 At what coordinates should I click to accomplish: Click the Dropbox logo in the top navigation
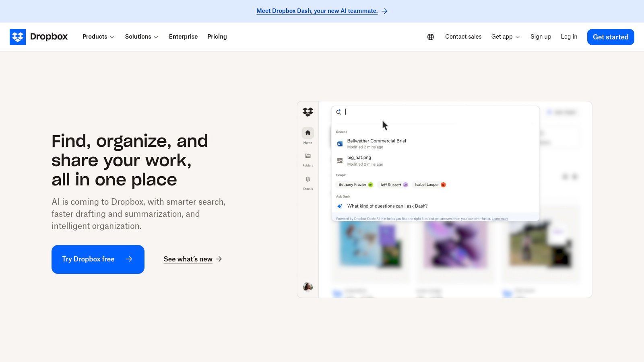click(39, 37)
